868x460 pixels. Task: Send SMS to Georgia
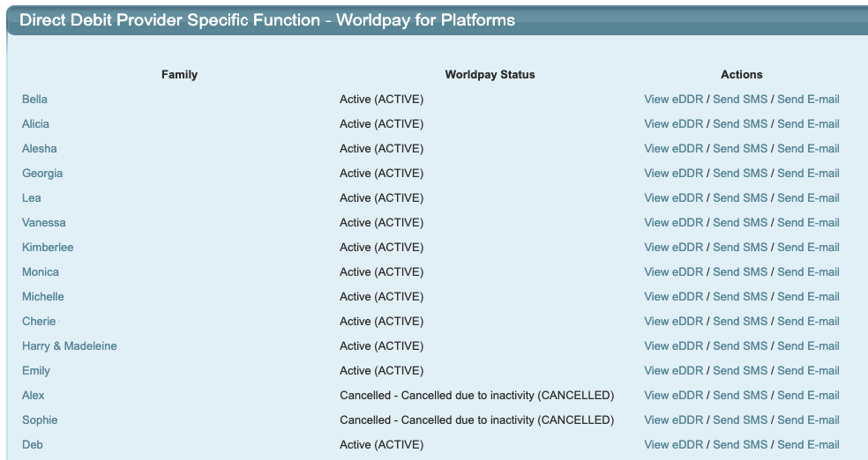740,174
